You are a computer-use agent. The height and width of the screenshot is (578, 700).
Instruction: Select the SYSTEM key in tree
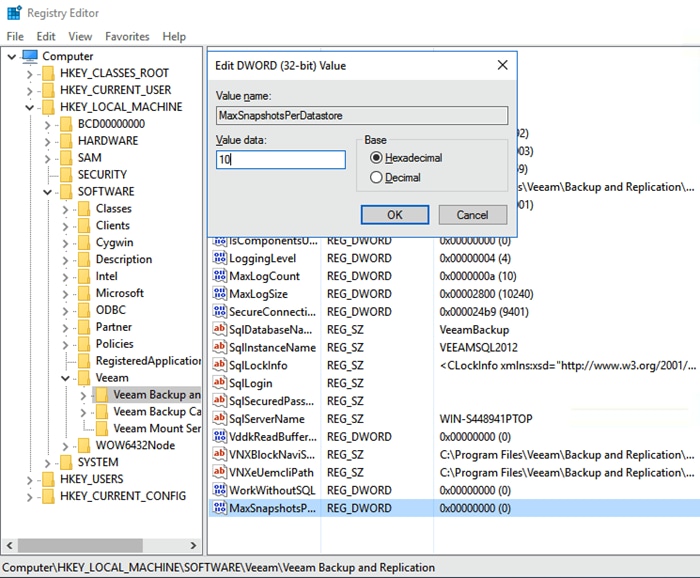coord(98,462)
